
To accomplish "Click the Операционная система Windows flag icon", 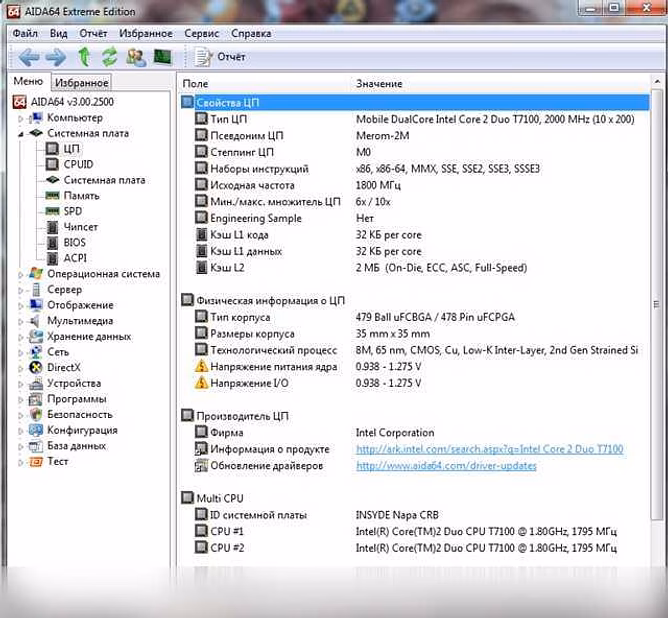I will pos(35,274).
